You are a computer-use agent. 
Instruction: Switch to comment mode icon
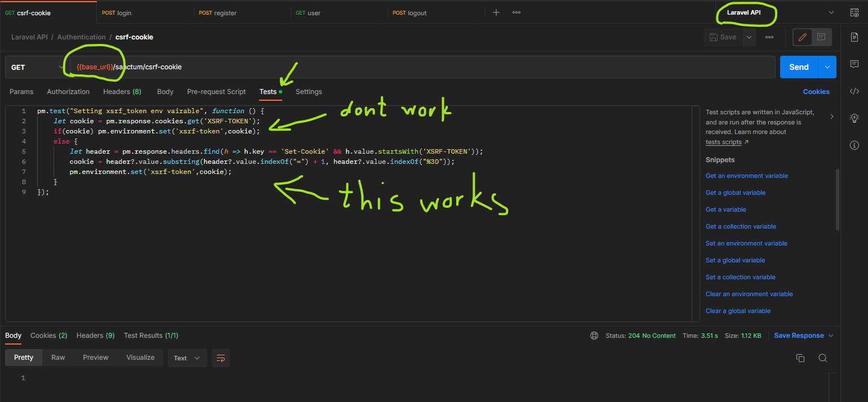[x=821, y=37]
